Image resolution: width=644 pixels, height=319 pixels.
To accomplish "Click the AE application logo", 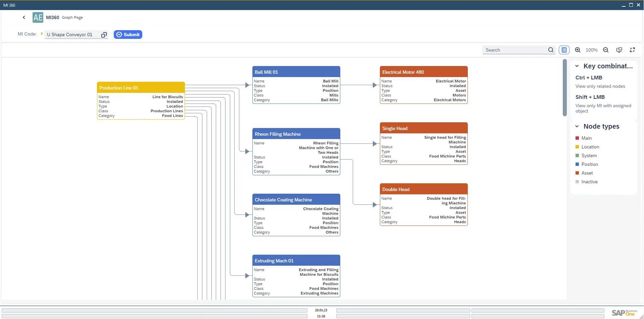I will [x=38, y=17].
